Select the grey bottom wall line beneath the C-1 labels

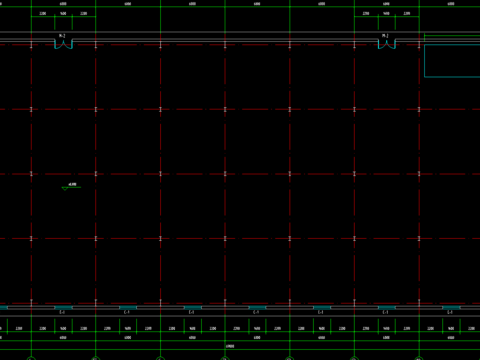click(240, 316)
